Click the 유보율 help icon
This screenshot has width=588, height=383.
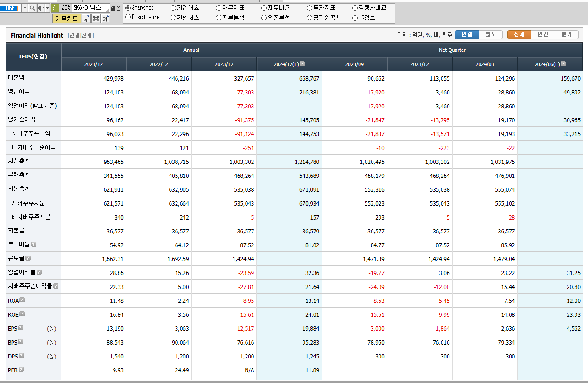pos(28,258)
